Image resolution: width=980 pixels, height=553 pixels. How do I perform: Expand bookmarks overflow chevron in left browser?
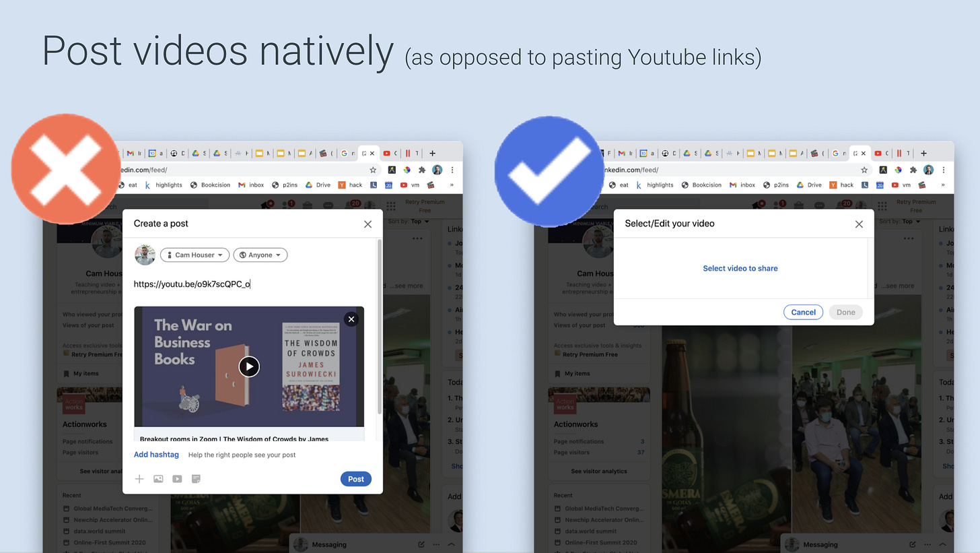(x=452, y=185)
